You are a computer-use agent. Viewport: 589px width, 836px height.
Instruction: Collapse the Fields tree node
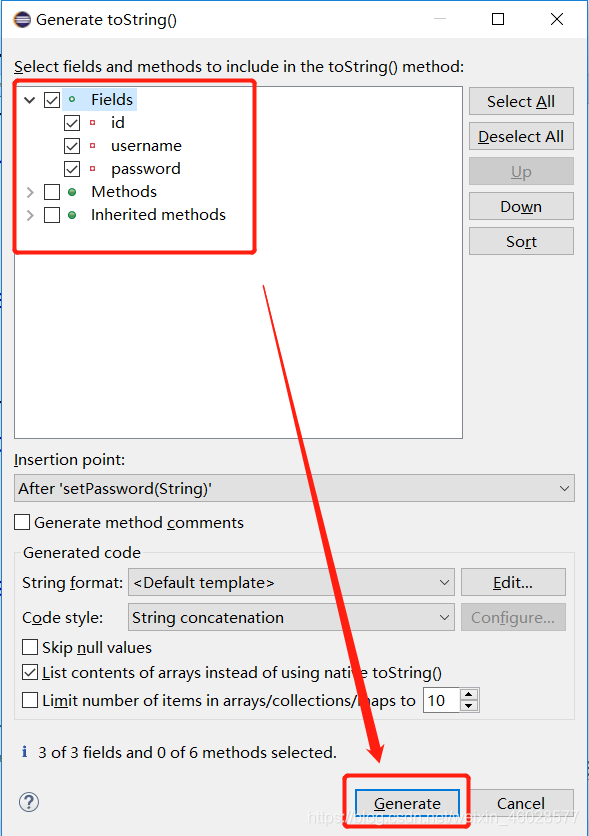click(29, 98)
